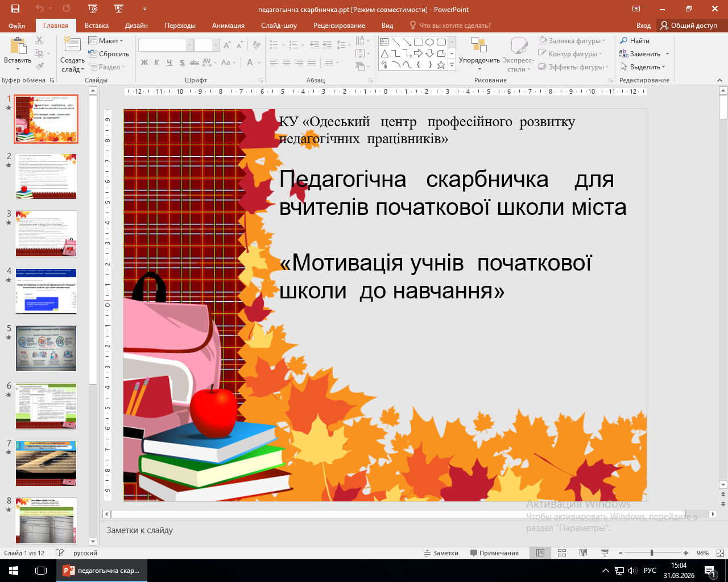Pick the oval shape from shapes gallery
728x582 pixels.
[x=429, y=42]
